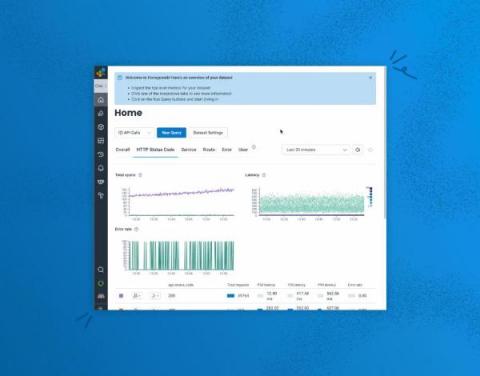This screenshot has width=480, height=376.
Task: Click the refresh icon beside the time range
Action: (358, 150)
